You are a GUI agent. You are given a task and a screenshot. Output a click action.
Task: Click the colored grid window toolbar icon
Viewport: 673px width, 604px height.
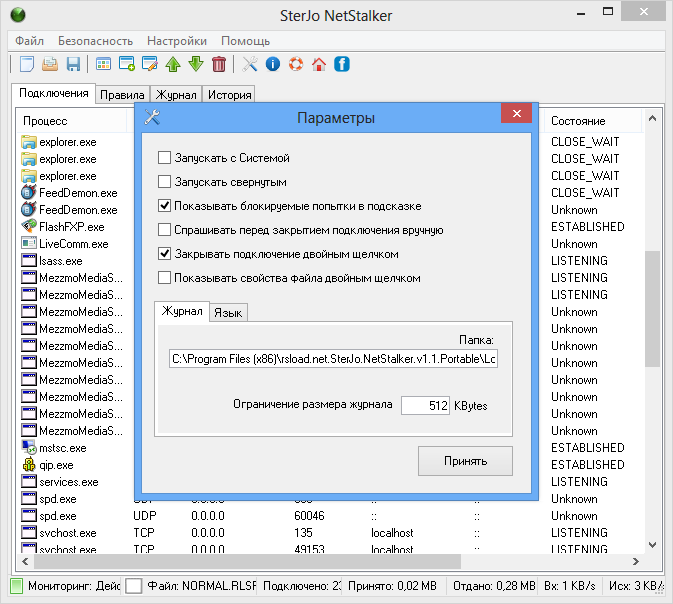(103, 64)
